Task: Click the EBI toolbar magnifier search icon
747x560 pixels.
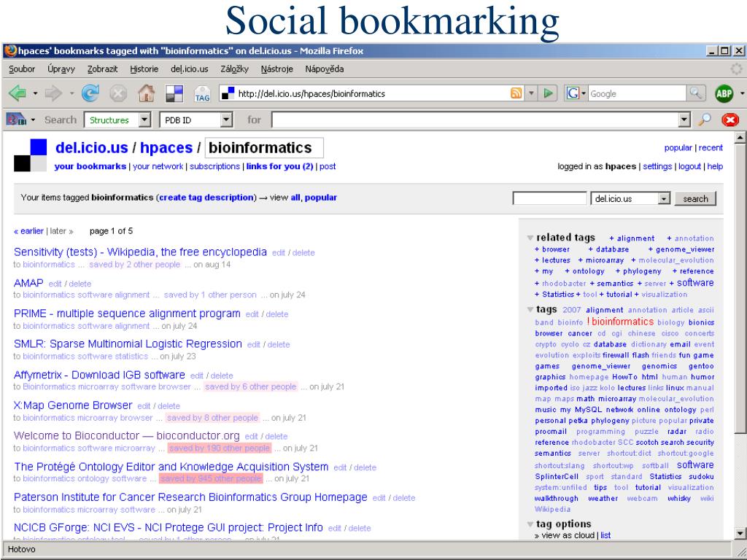Action: (x=705, y=120)
